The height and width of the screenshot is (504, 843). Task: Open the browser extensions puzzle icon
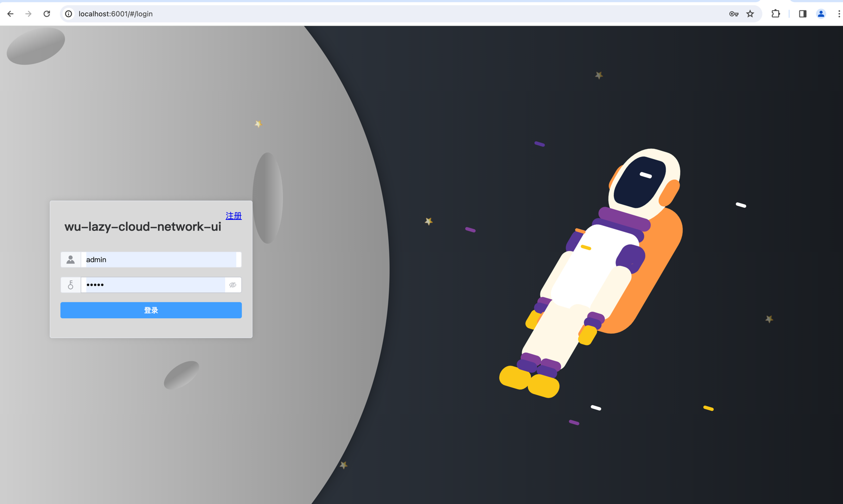(776, 14)
